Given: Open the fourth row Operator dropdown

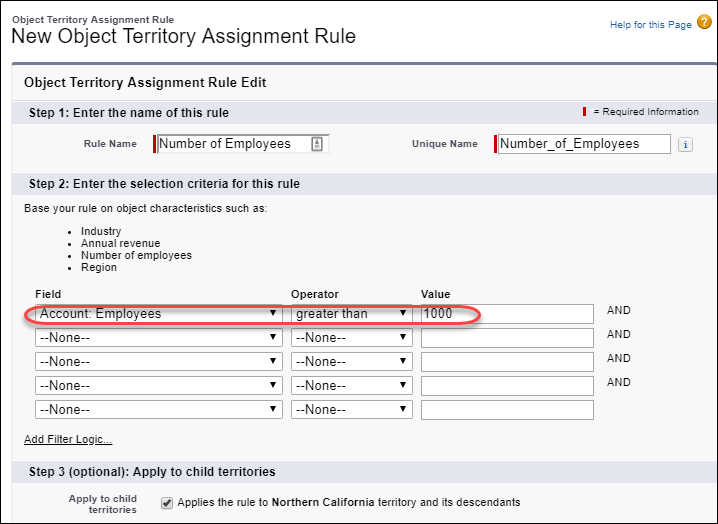Looking at the screenshot, I should point(352,386).
